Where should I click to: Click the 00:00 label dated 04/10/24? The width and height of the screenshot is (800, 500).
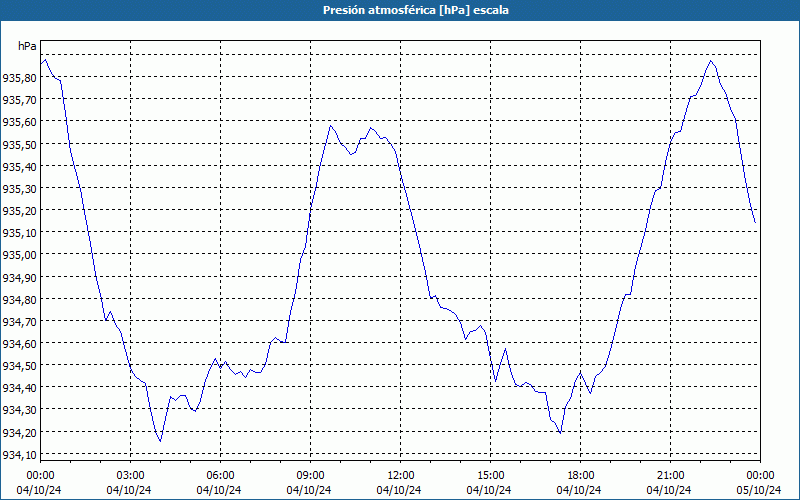coord(40,475)
